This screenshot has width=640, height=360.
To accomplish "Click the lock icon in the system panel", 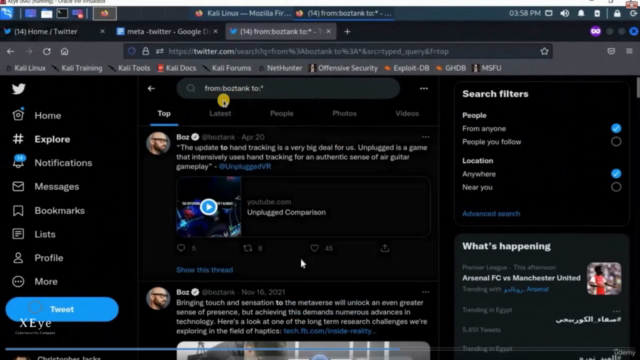I will point(617,13).
